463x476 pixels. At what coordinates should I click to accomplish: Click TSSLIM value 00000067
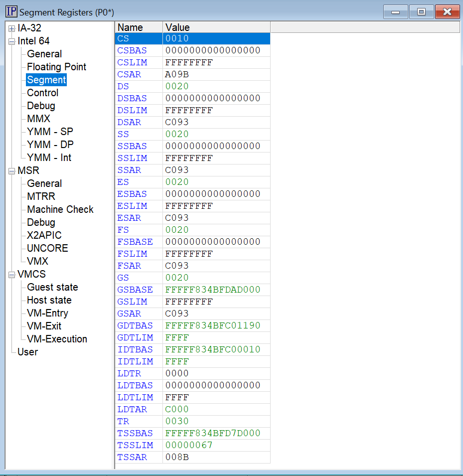pos(189,445)
